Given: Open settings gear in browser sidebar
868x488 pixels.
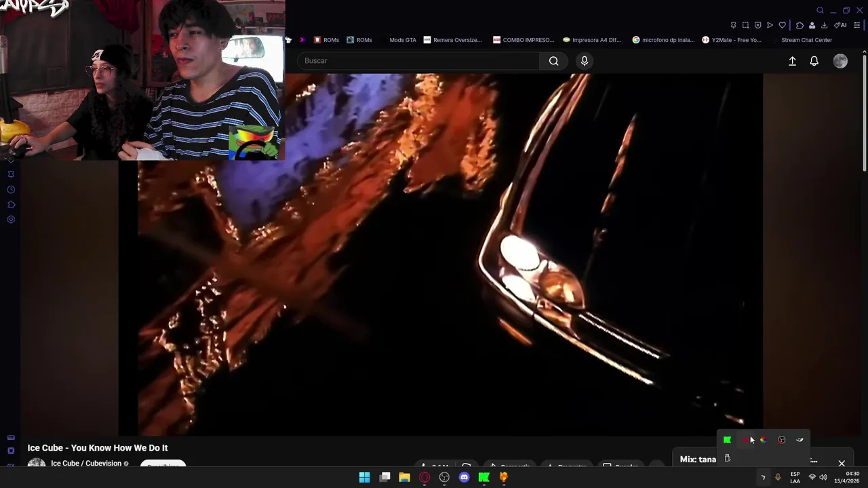Looking at the screenshot, I should coord(11,220).
